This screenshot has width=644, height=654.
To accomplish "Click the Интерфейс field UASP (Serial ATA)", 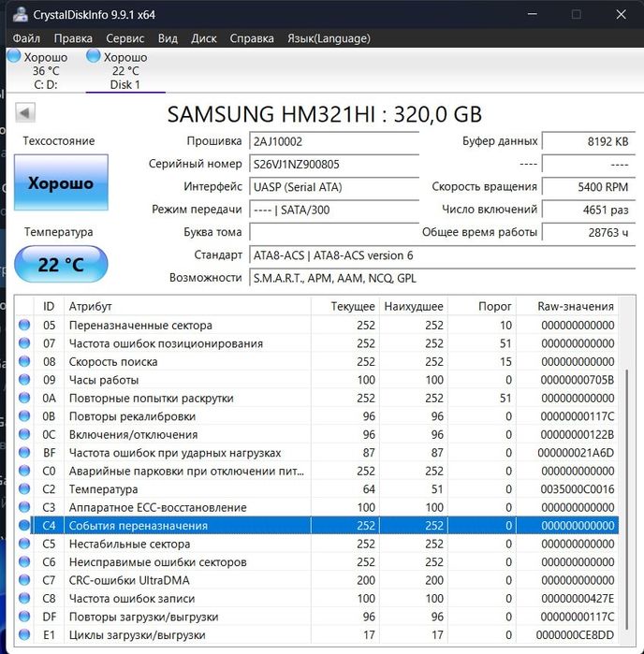I will [334, 187].
